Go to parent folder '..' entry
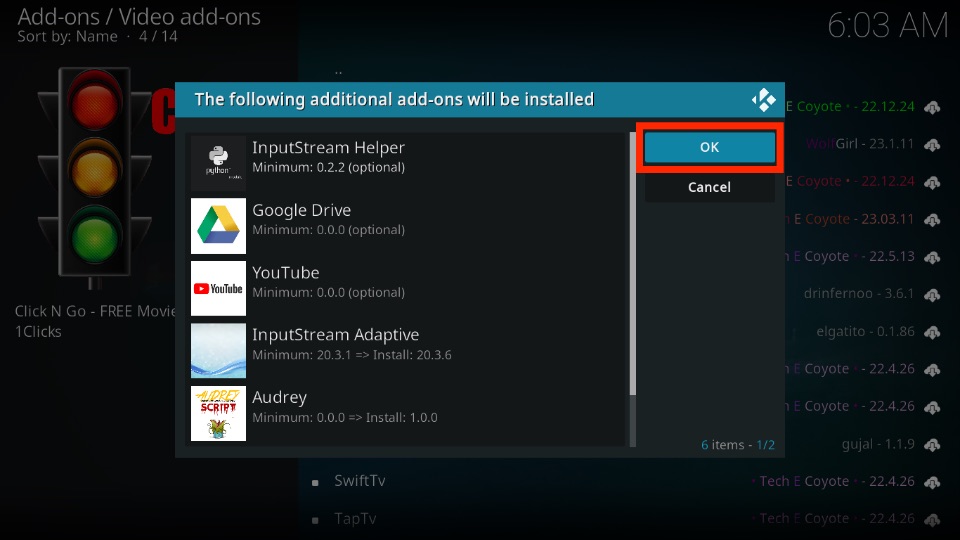 (x=338, y=72)
